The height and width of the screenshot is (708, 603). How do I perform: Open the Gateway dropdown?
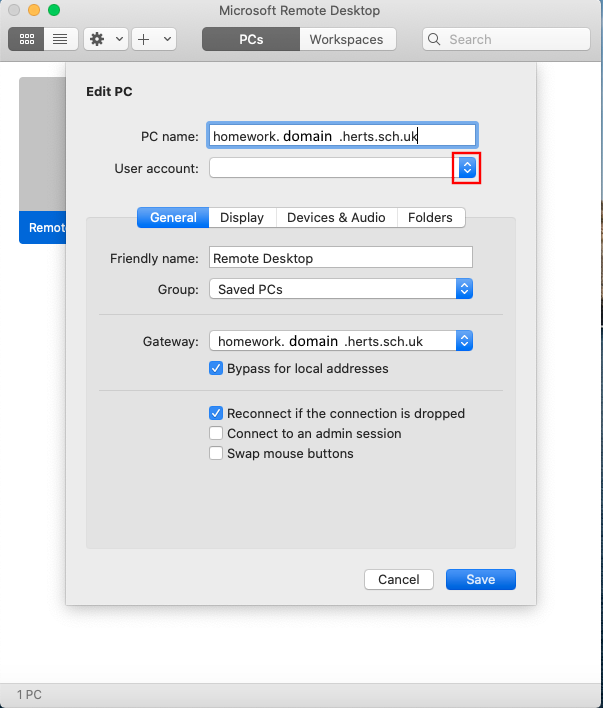click(x=341, y=341)
